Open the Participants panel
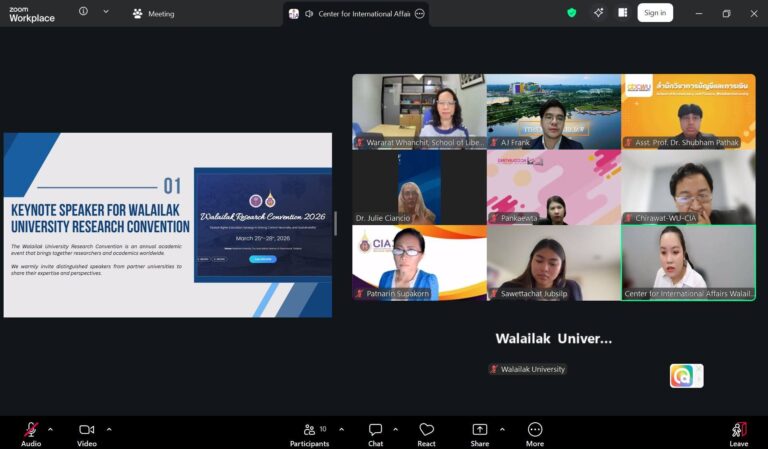The image size is (768, 449). click(x=309, y=434)
